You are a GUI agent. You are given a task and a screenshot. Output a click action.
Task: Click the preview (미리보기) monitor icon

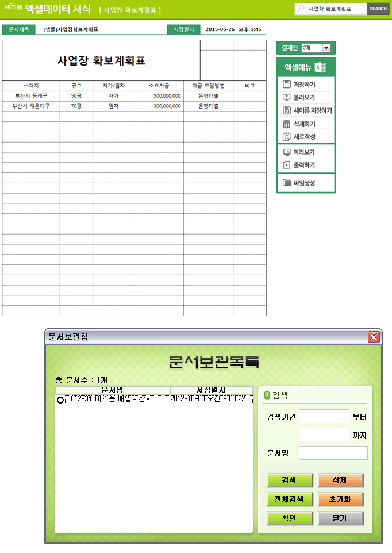pyautogui.click(x=287, y=152)
